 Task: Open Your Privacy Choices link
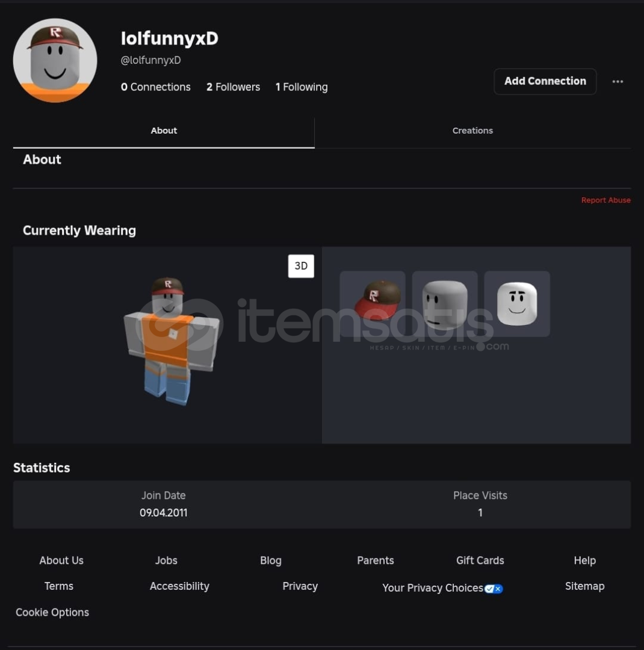pyautogui.click(x=433, y=588)
